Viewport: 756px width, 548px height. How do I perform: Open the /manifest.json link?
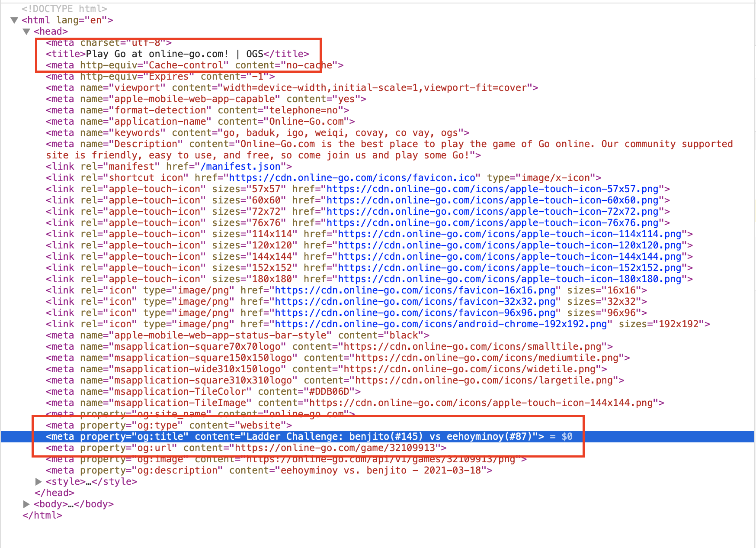tap(240, 167)
